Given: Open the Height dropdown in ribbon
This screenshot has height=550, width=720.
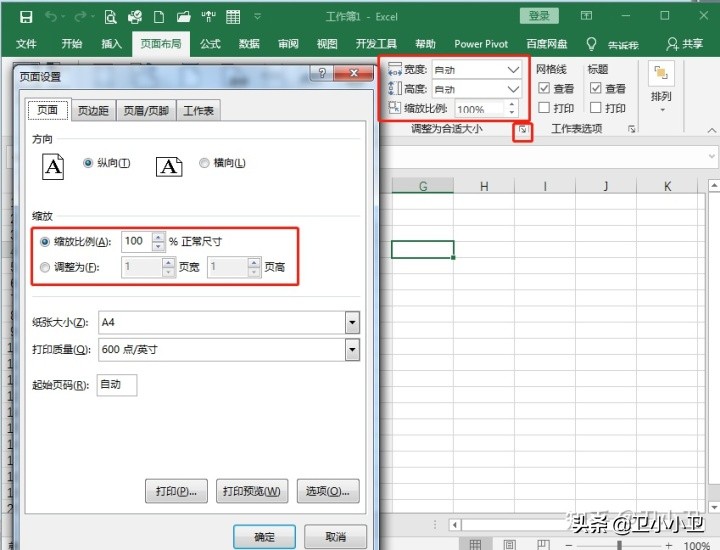Looking at the screenshot, I should (x=513, y=89).
